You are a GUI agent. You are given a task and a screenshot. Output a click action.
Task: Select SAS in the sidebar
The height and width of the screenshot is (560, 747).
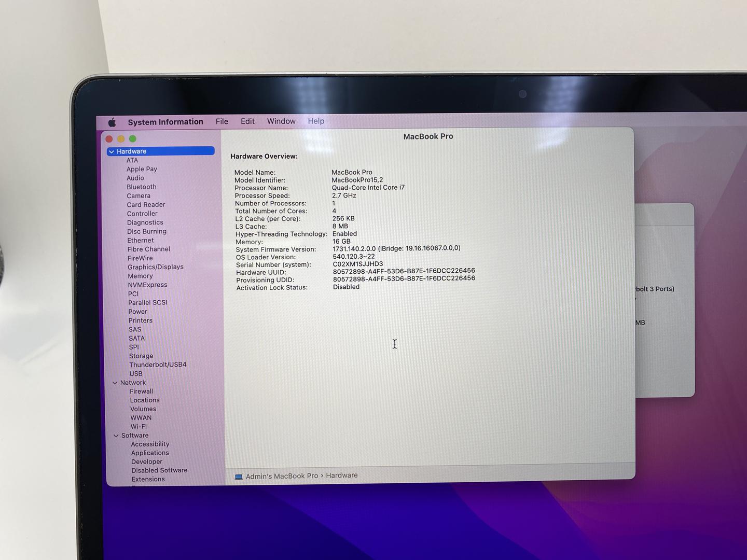[x=135, y=329]
